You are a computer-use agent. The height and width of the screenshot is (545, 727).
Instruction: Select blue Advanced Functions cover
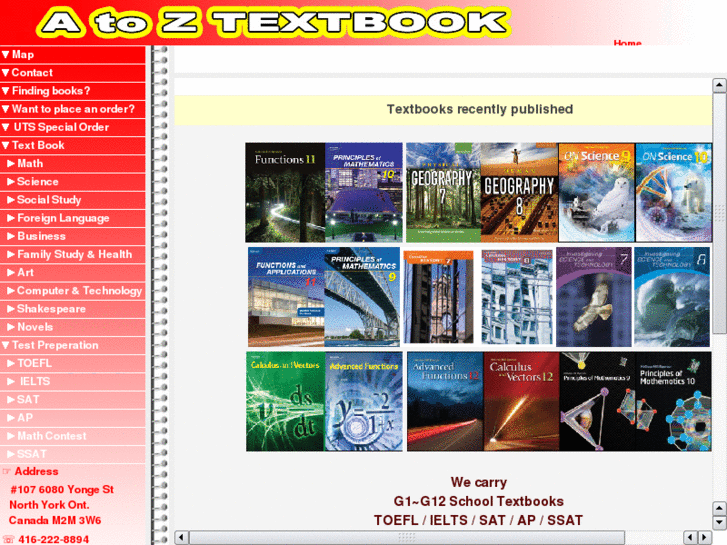tap(364, 401)
